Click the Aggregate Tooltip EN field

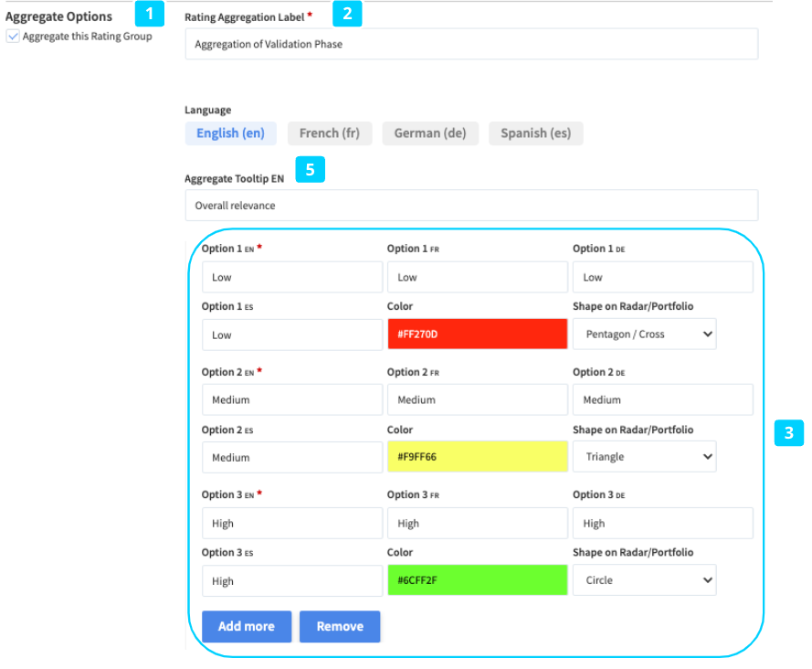470,206
